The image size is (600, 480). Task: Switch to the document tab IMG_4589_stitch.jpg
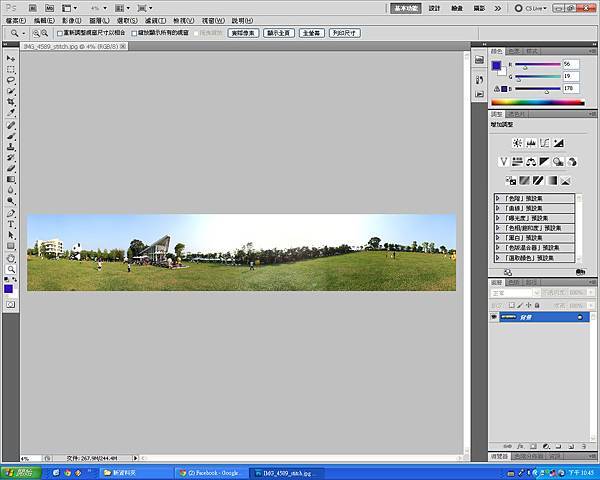70,46
